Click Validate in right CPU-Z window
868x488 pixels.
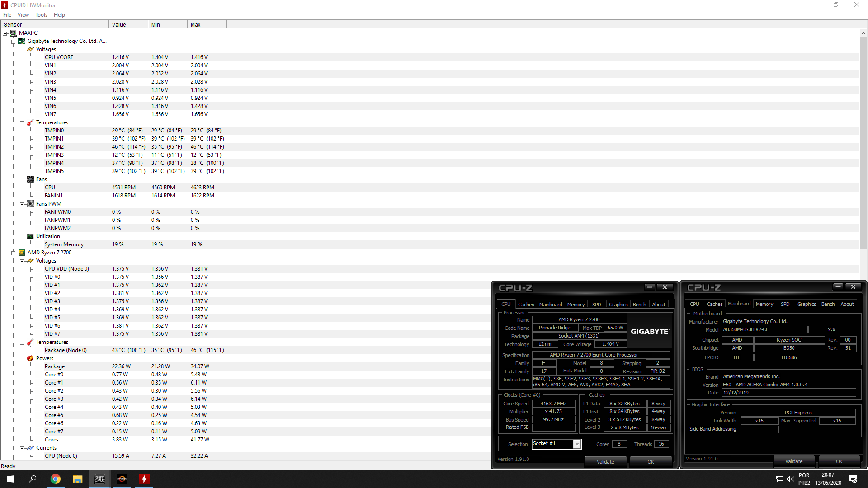[x=794, y=461]
